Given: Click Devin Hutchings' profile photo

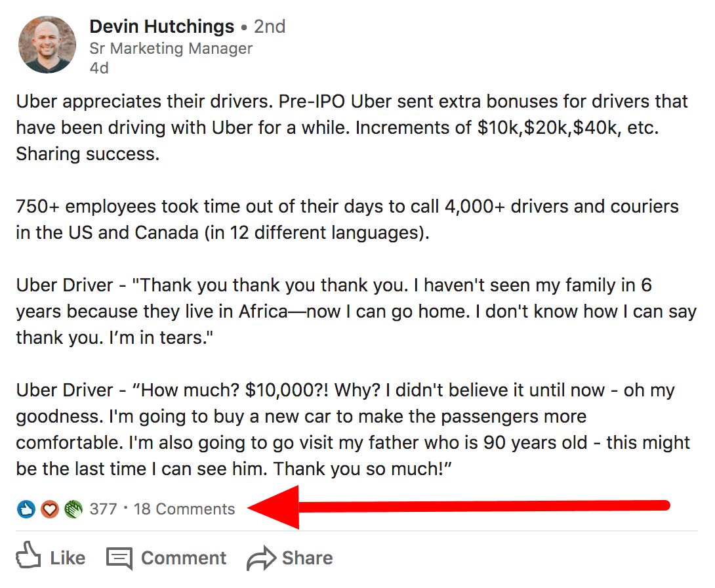Looking at the screenshot, I should coord(47,45).
